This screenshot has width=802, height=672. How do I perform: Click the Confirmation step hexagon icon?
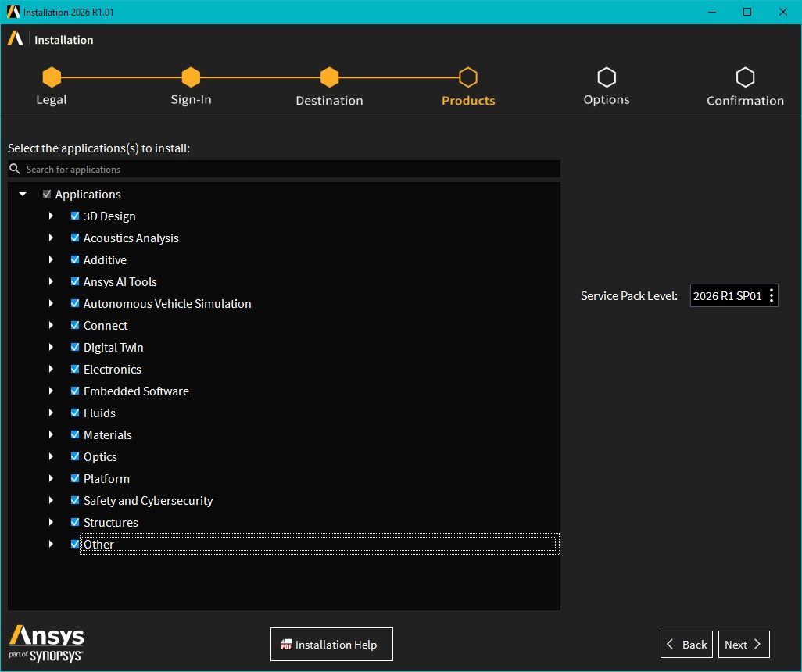point(745,77)
